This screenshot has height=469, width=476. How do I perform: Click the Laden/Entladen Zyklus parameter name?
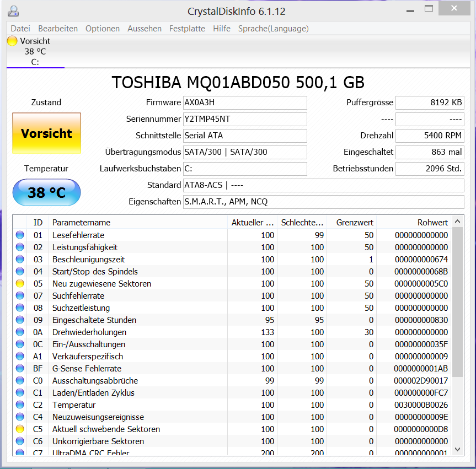pyautogui.click(x=93, y=393)
